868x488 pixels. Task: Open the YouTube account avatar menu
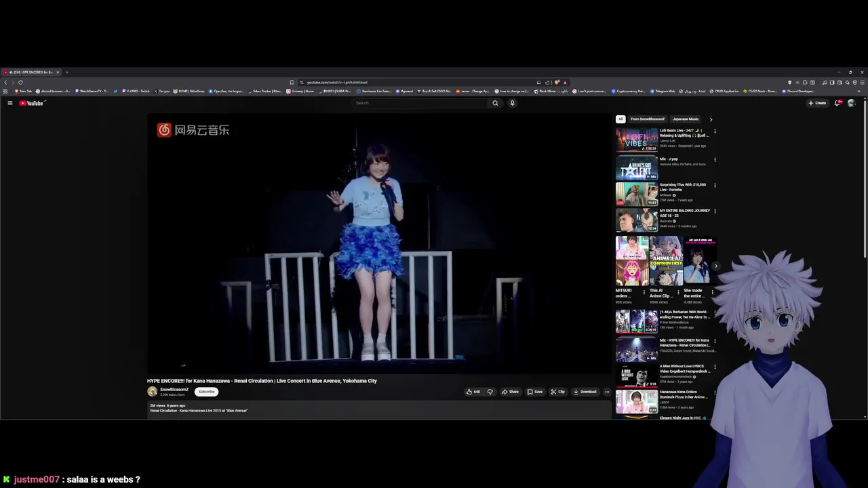click(x=851, y=103)
